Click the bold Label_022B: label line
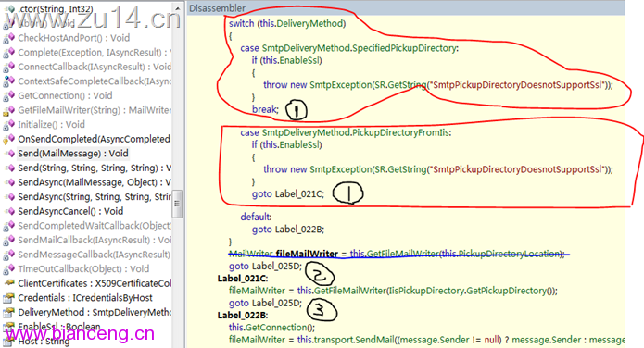This screenshot has height=348, width=644. click(243, 316)
